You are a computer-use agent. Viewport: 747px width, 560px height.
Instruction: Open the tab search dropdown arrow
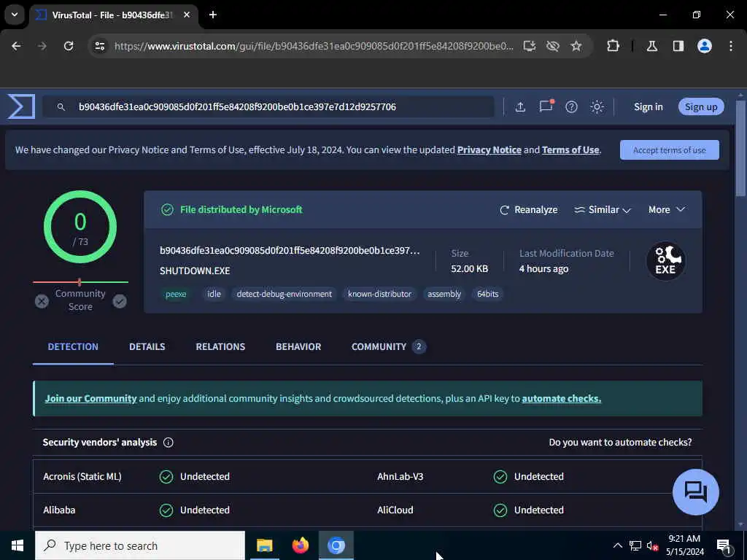pos(15,15)
